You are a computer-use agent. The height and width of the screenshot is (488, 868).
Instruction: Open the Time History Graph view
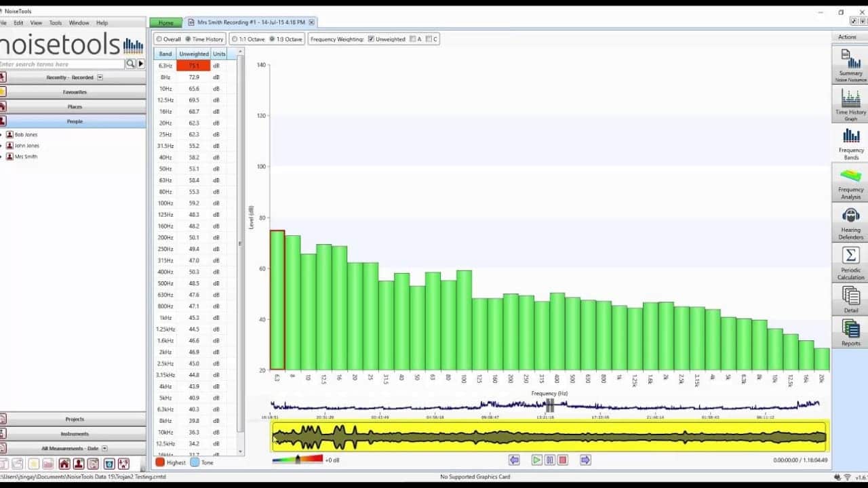850,105
